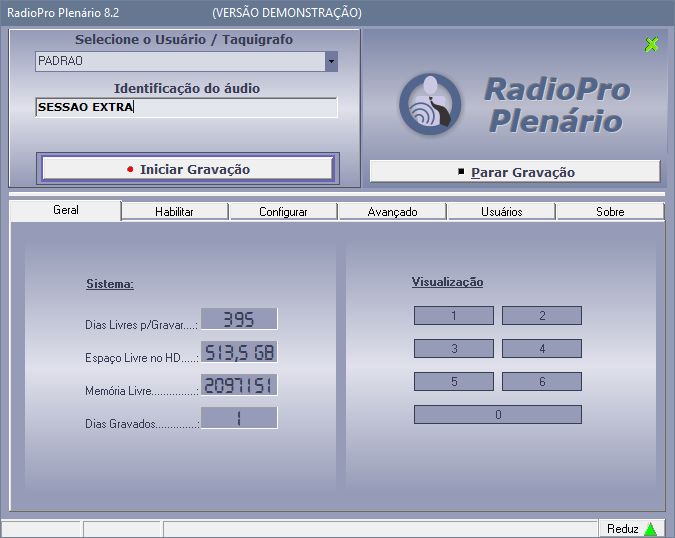Open the Habilitar tab
Screen dimensions: 675x538
[x=174, y=212]
